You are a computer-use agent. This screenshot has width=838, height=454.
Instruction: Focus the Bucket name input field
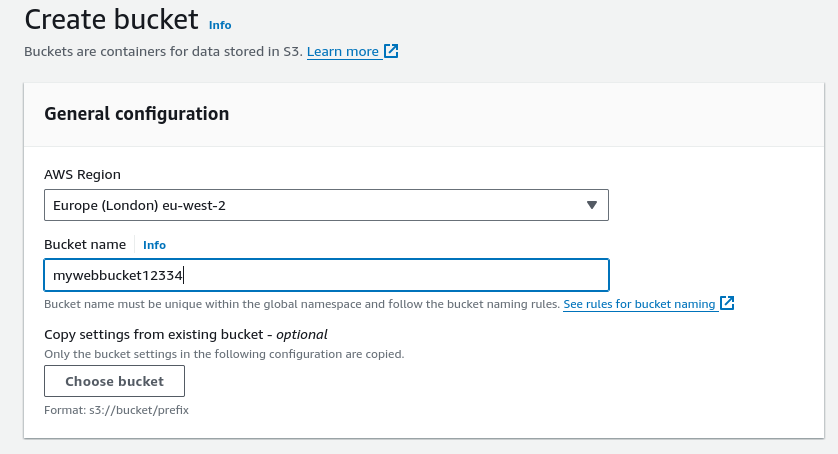[326, 275]
